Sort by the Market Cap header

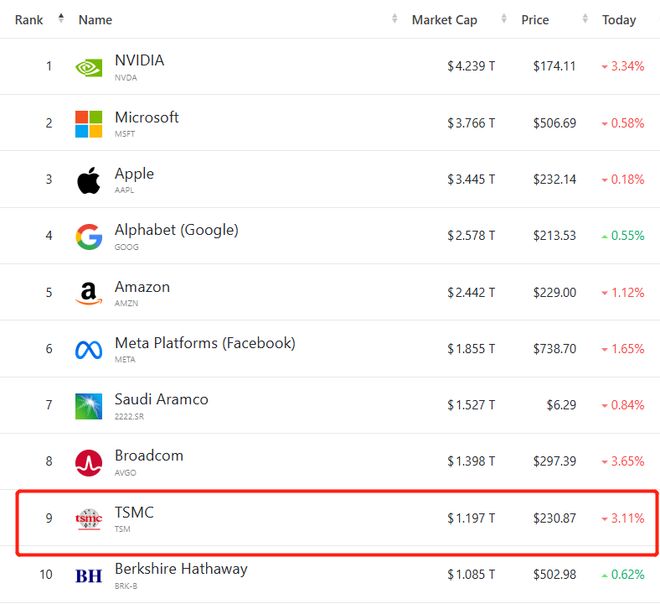[444, 20]
